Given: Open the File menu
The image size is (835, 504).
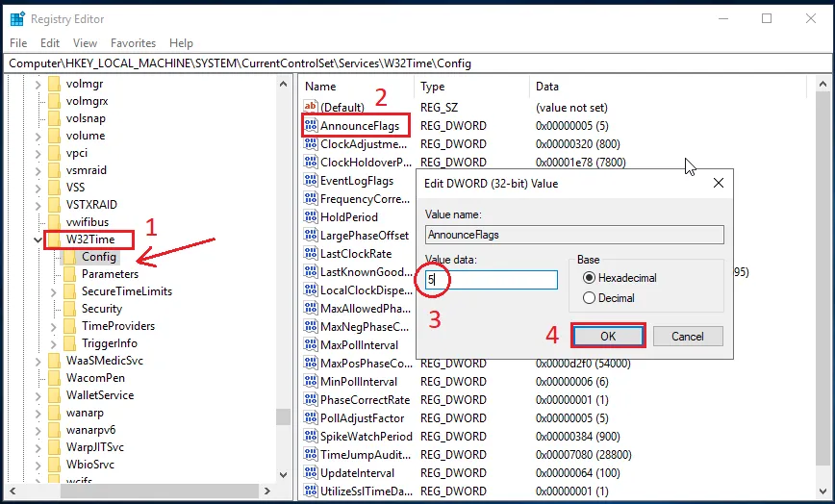Looking at the screenshot, I should 18,43.
